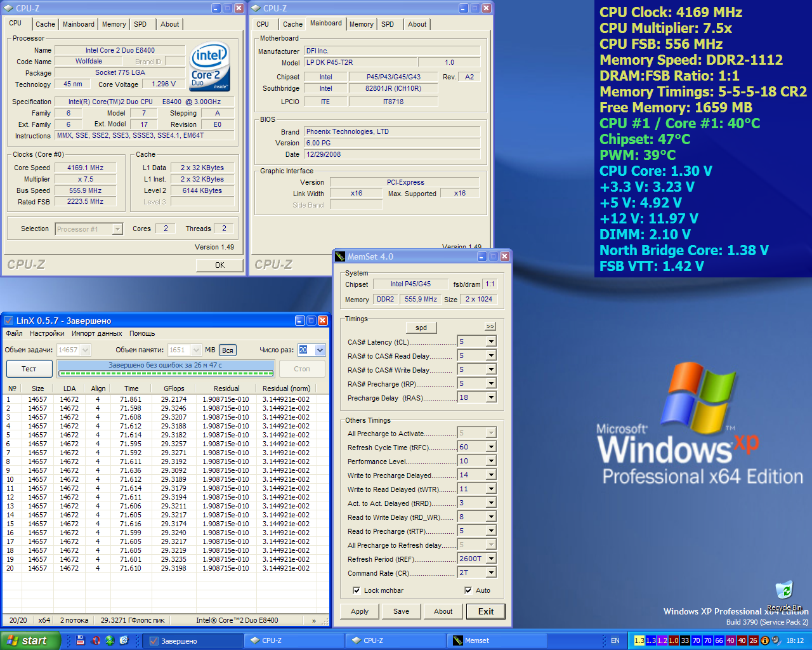Click the yellow 1.3 voltage tray icon
The height and width of the screenshot is (650, 812).
tap(639, 640)
